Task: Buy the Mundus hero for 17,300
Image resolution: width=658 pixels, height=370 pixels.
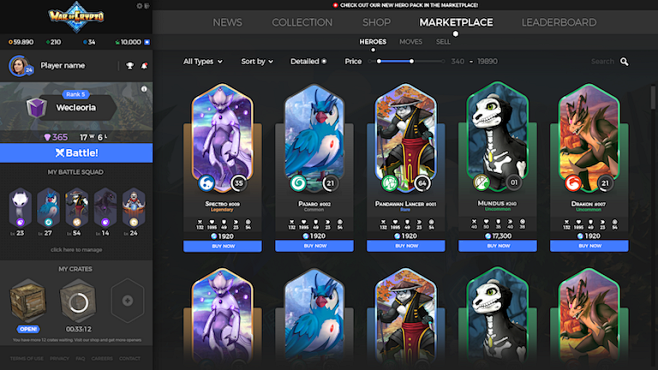Action: tap(497, 246)
